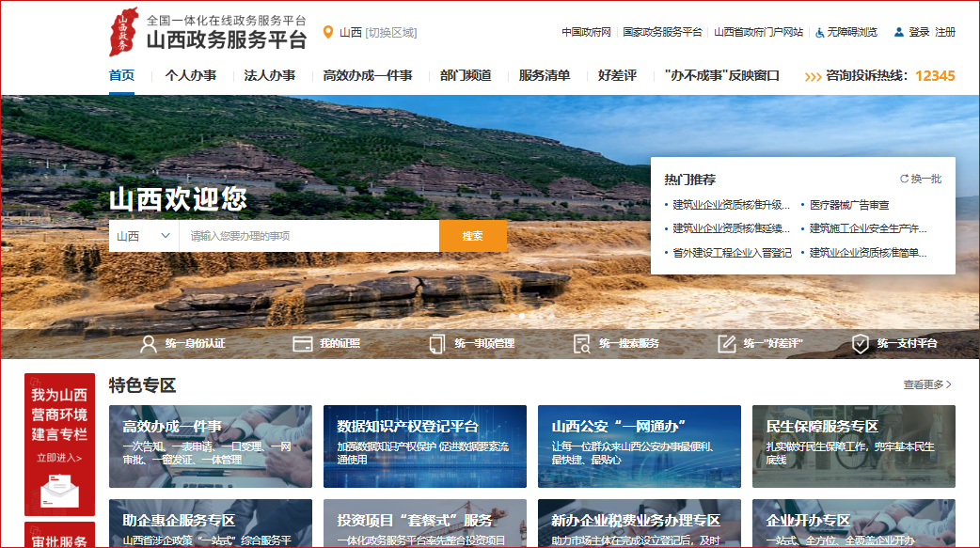Click 登录 link
The width and height of the screenshot is (980, 548).
coord(919,32)
